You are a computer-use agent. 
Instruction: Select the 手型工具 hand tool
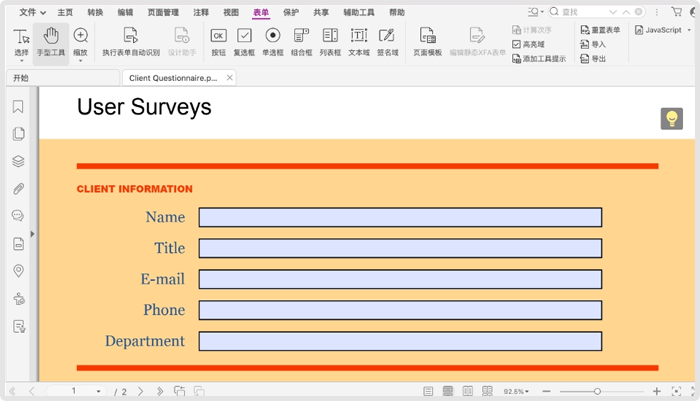pos(51,42)
